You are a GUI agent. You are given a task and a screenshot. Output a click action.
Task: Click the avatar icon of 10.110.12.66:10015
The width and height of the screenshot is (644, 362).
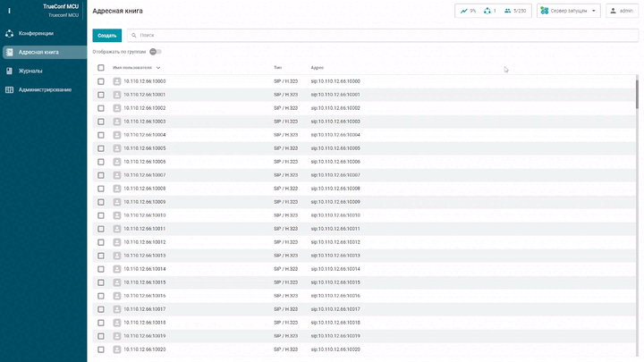117,282
